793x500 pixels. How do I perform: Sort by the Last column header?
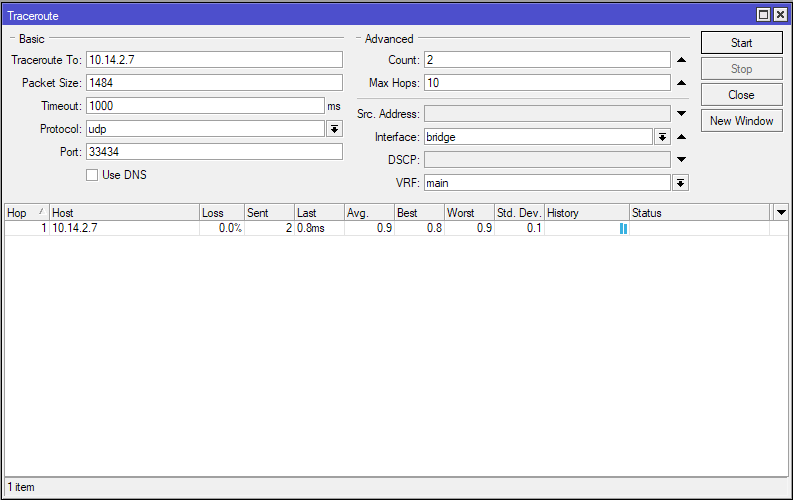(320, 213)
